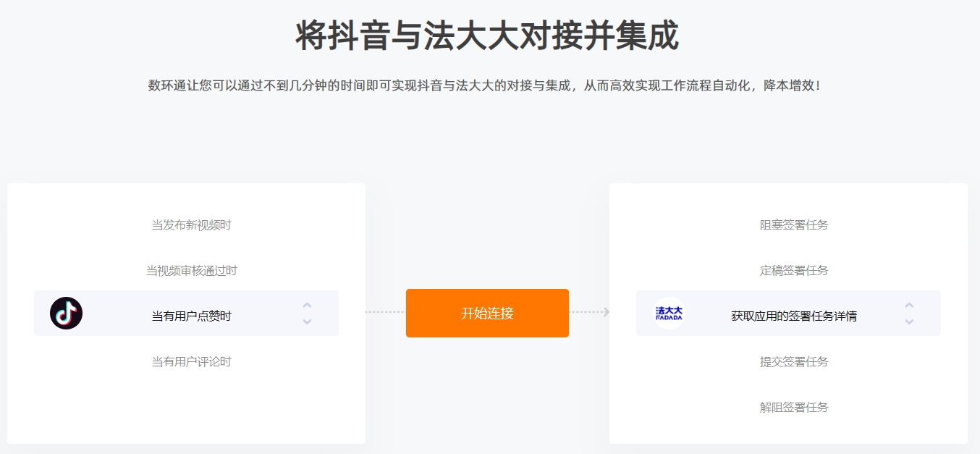980x454 pixels.
Task: Select the 解阻签署任务 action
Action: point(794,408)
